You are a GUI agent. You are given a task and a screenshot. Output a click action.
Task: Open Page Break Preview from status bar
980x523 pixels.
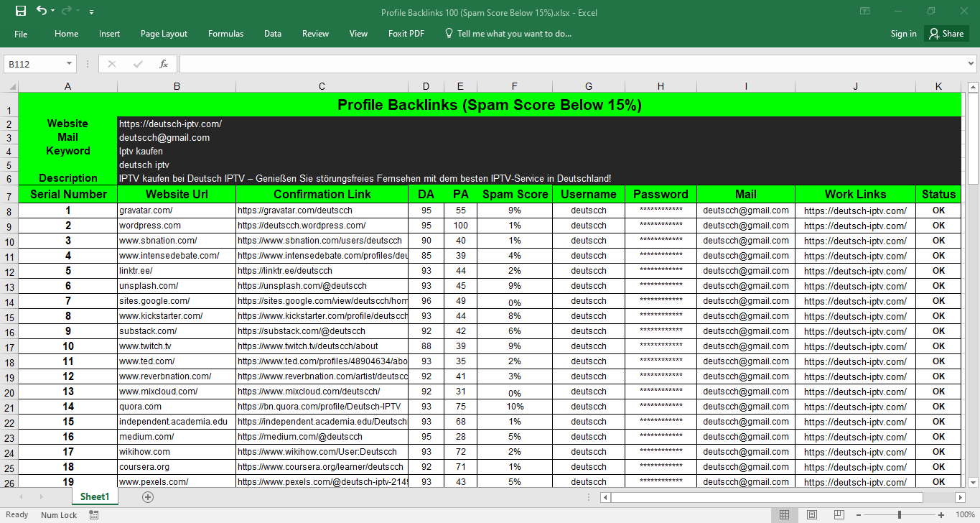838,514
